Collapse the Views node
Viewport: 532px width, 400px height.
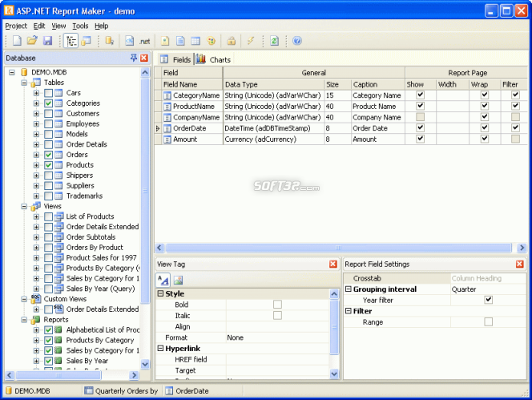(x=24, y=207)
